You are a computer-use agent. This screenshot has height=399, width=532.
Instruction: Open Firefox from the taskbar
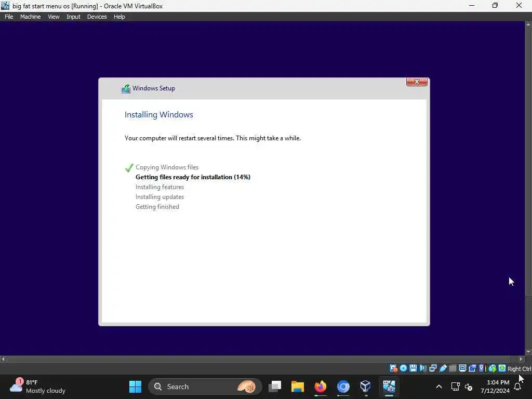coord(320,387)
